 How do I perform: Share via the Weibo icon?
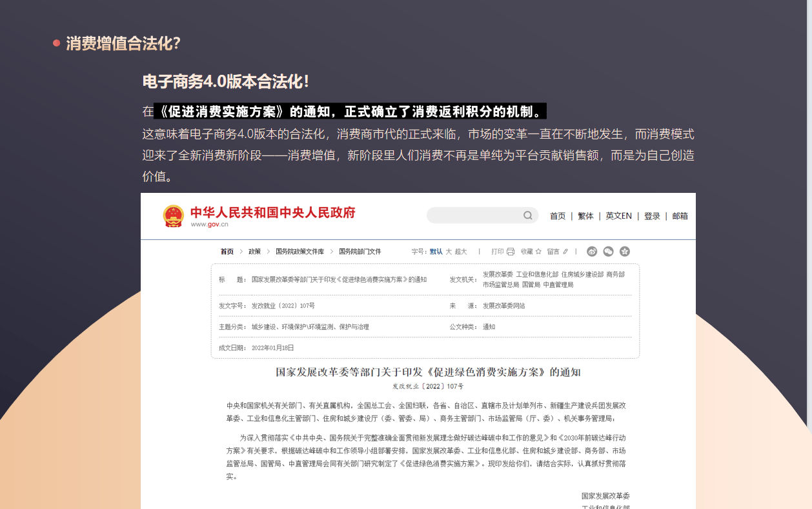592,252
